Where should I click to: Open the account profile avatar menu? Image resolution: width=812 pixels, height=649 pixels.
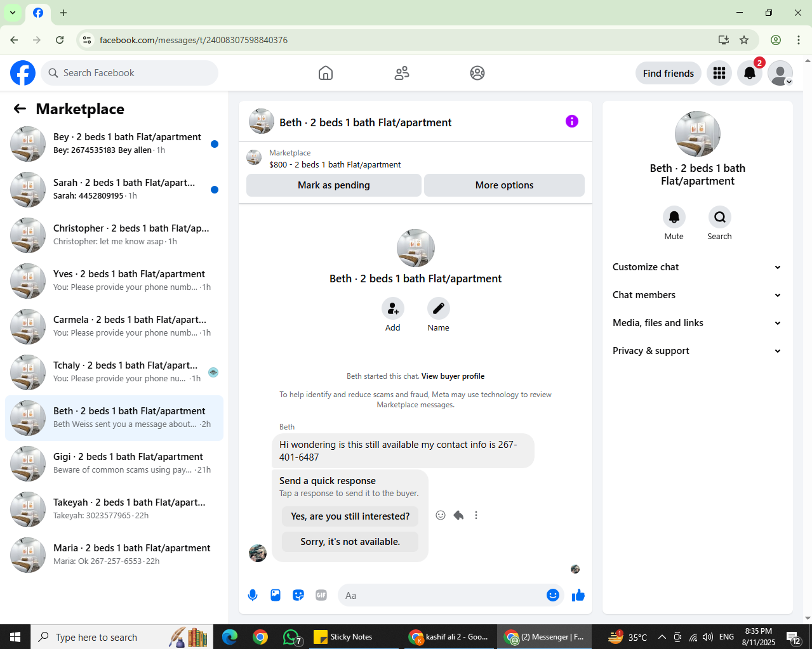pos(780,73)
